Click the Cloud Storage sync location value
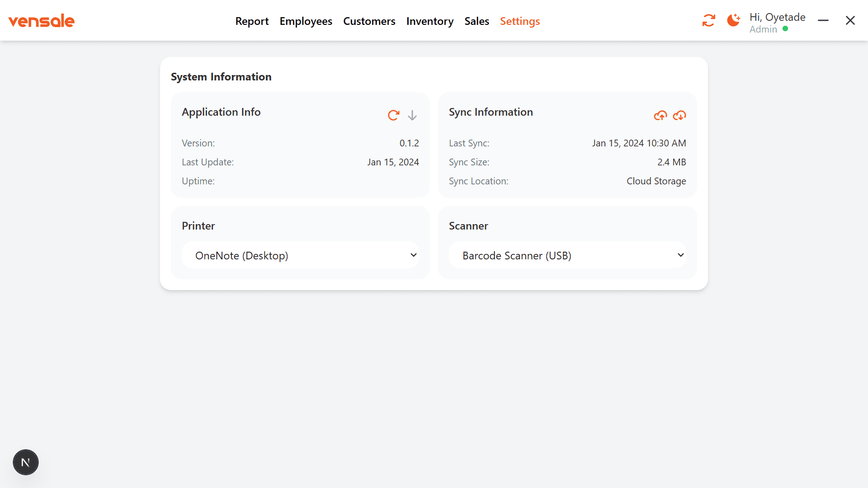The height and width of the screenshot is (488, 868). 656,181
